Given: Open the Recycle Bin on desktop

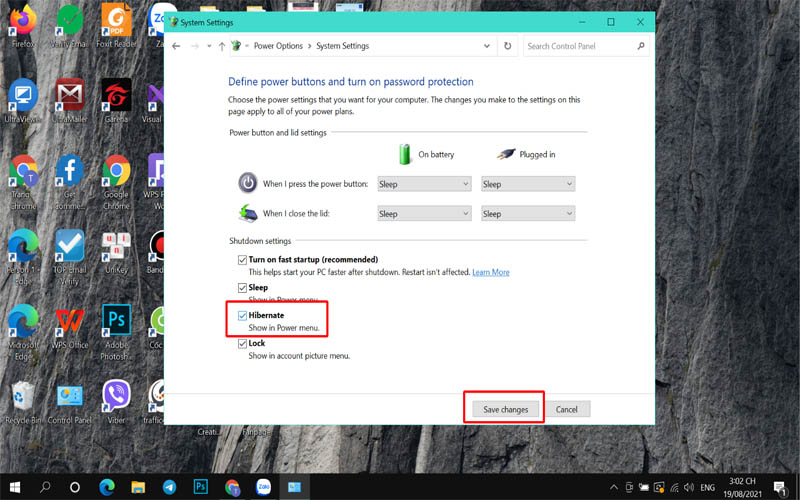Looking at the screenshot, I should pyautogui.click(x=22, y=403).
